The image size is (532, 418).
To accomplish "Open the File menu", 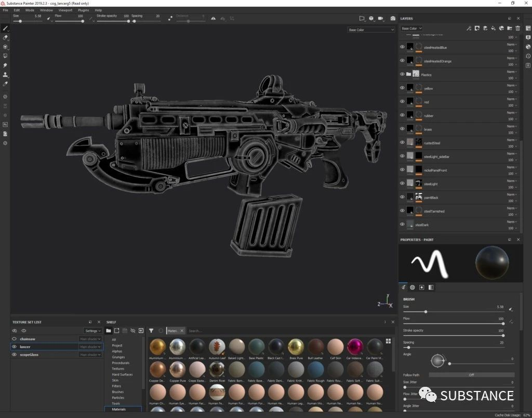I will coord(6,10).
